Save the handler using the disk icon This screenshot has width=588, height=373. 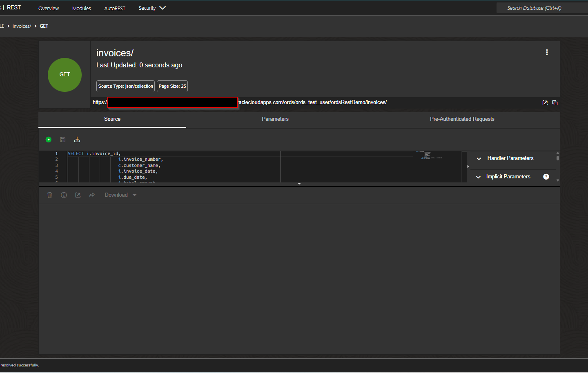(62, 139)
